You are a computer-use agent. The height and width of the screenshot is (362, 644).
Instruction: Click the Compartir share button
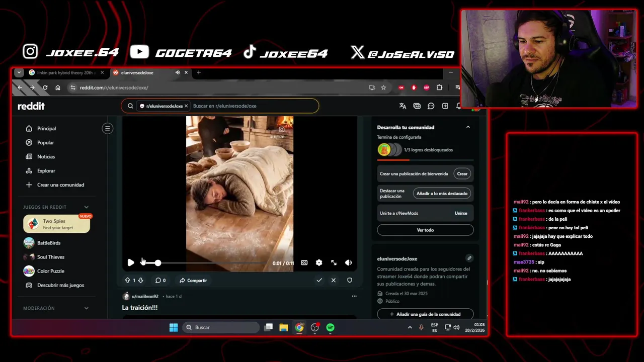193,280
